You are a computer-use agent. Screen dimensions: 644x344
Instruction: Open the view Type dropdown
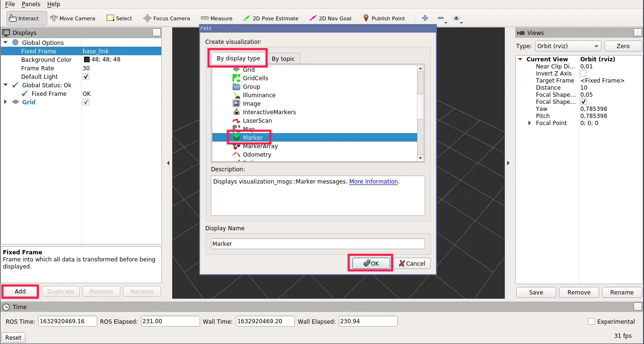tap(568, 46)
